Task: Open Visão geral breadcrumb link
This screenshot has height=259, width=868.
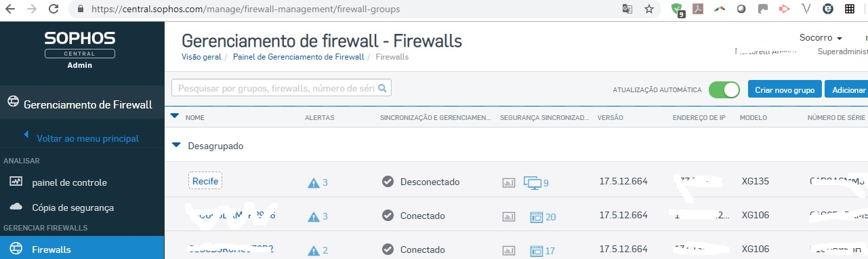Action: click(x=201, y=57)
